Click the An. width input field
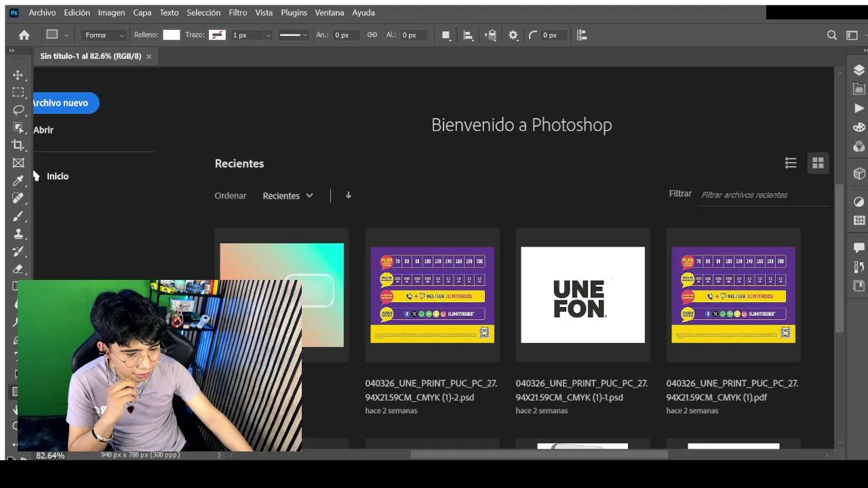Viewport: 868px width, 488px height. coord(346,35)
